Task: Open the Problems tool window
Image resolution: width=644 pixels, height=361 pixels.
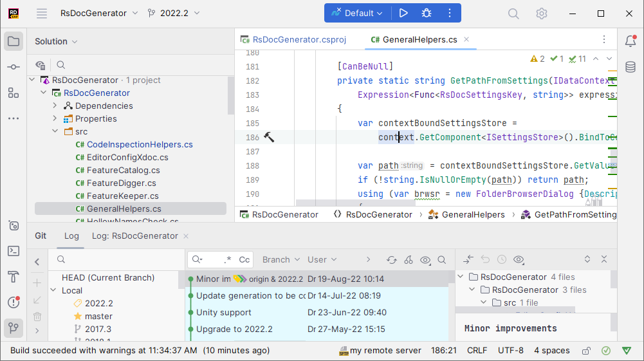Action: (x=14, y=302)
